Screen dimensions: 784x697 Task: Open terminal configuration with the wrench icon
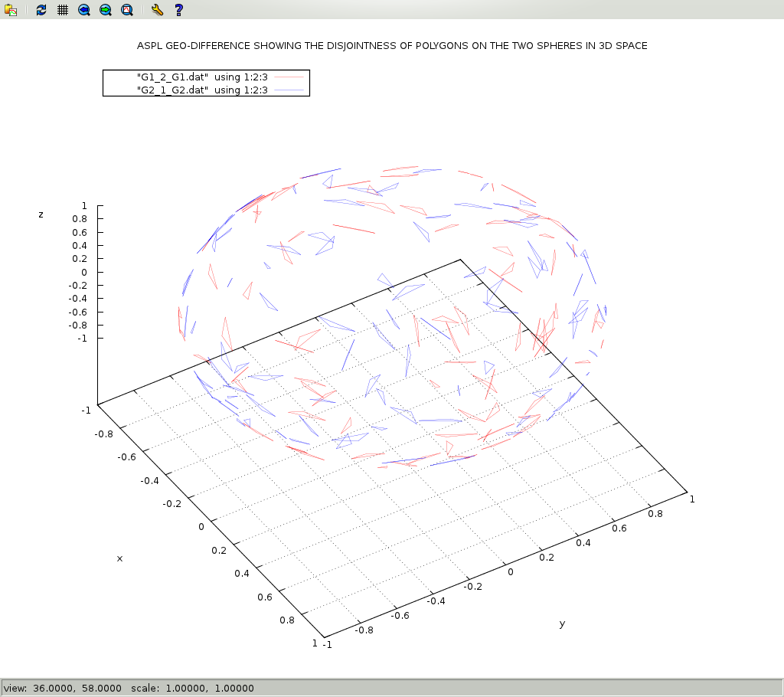coord(157,10)
